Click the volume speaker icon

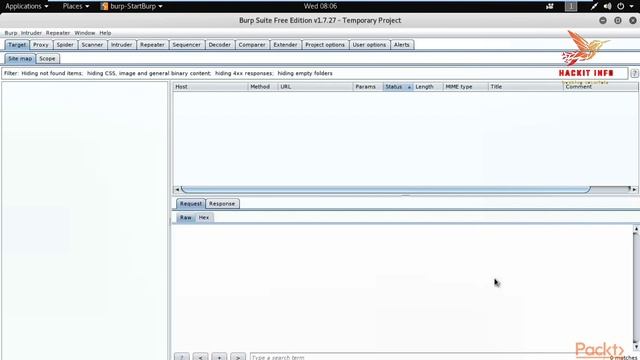pos(607,6)
